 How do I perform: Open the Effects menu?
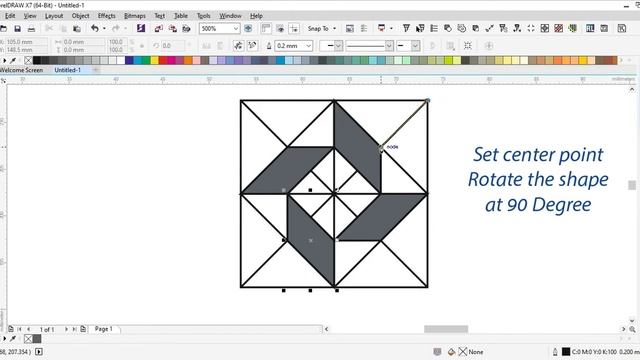pyautogui.click(x=107, y=16)
